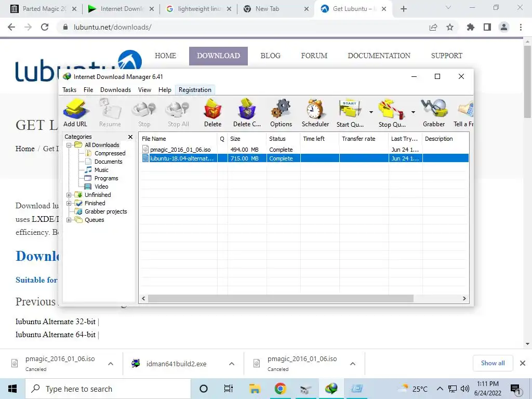Image resolution: width=532 pixels, height=399 pixels.
Task: Open Start Queue dropdown arrow
Action: 371,112
